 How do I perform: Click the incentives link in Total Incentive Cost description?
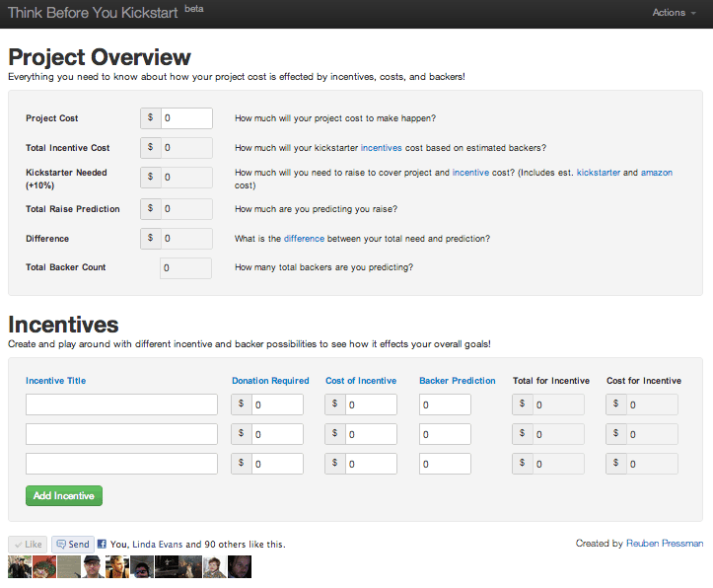381,148
